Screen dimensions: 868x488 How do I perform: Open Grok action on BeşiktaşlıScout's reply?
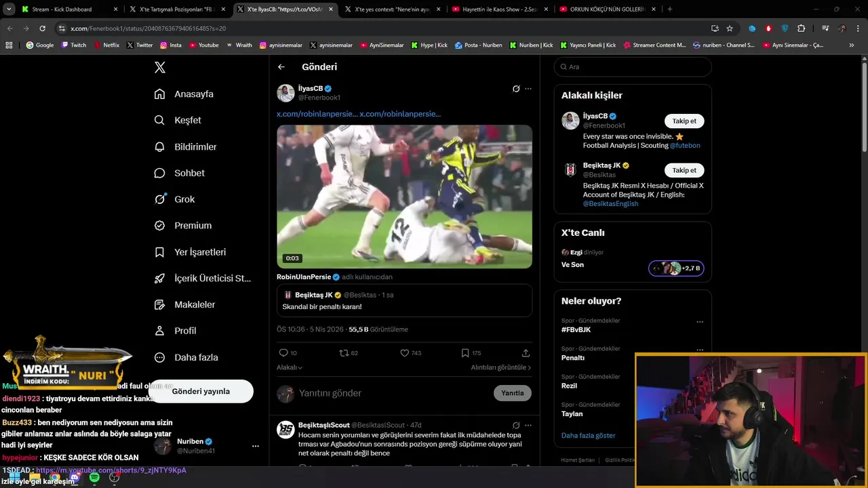pyautogui.click(x=516, y=426)
